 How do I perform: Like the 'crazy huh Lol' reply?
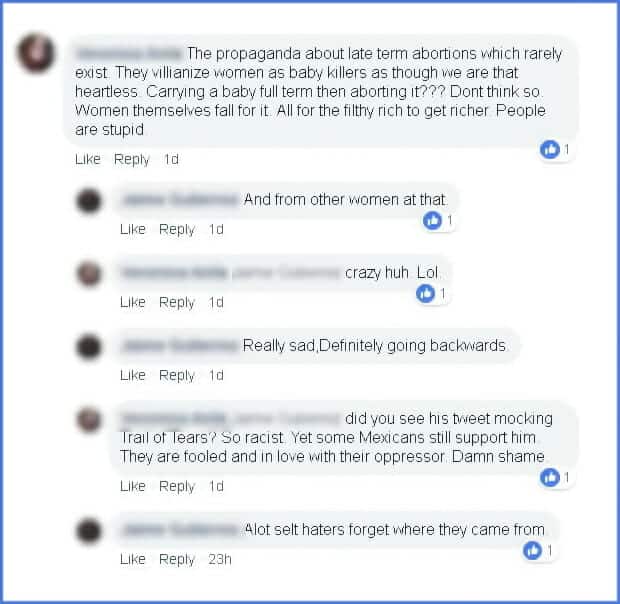click(x=133, y=302)
